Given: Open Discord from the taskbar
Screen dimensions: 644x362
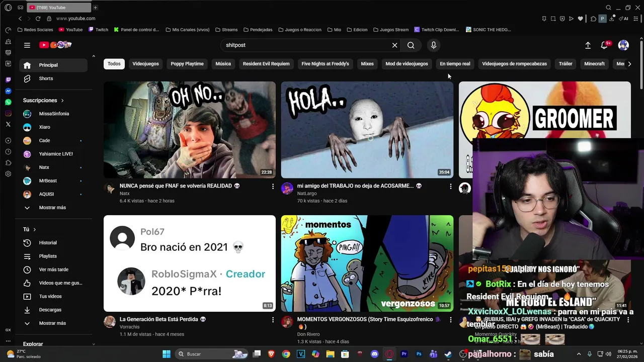Looking at the screenshot, I should (374, 354).
